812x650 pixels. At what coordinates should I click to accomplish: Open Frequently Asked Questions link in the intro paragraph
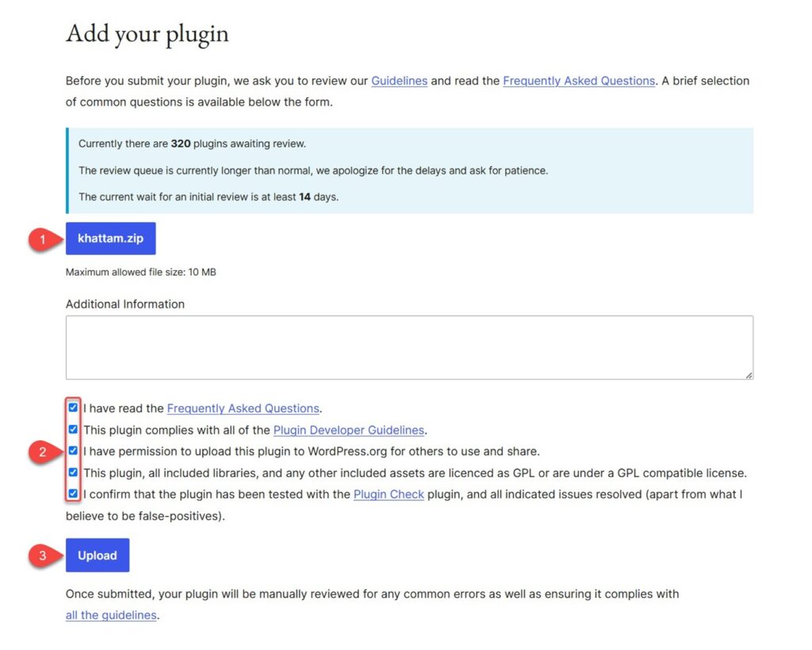coord(579,81)
